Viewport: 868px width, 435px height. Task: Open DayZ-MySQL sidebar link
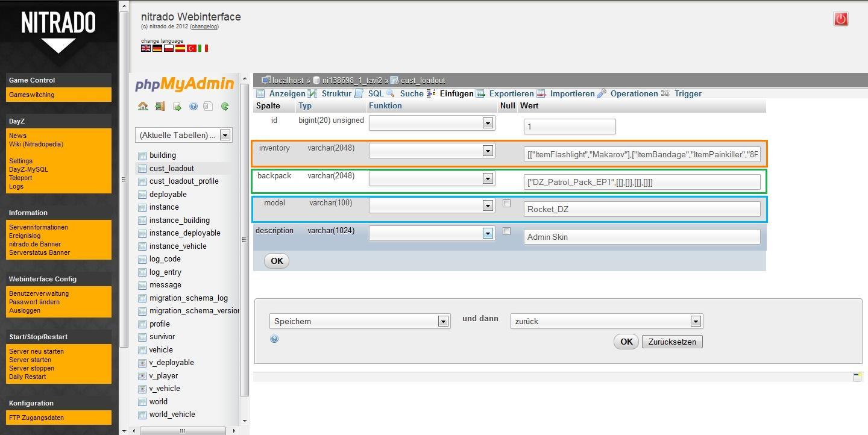click(x=28, y=169)
